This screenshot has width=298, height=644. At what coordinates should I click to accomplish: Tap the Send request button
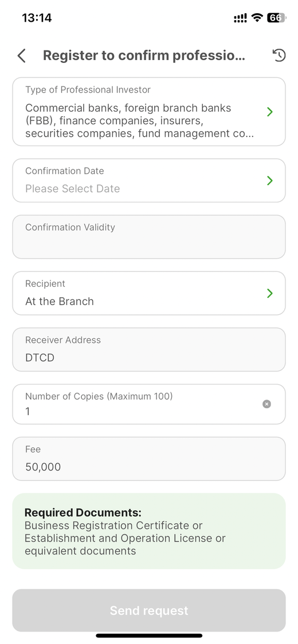coord(149,610)
